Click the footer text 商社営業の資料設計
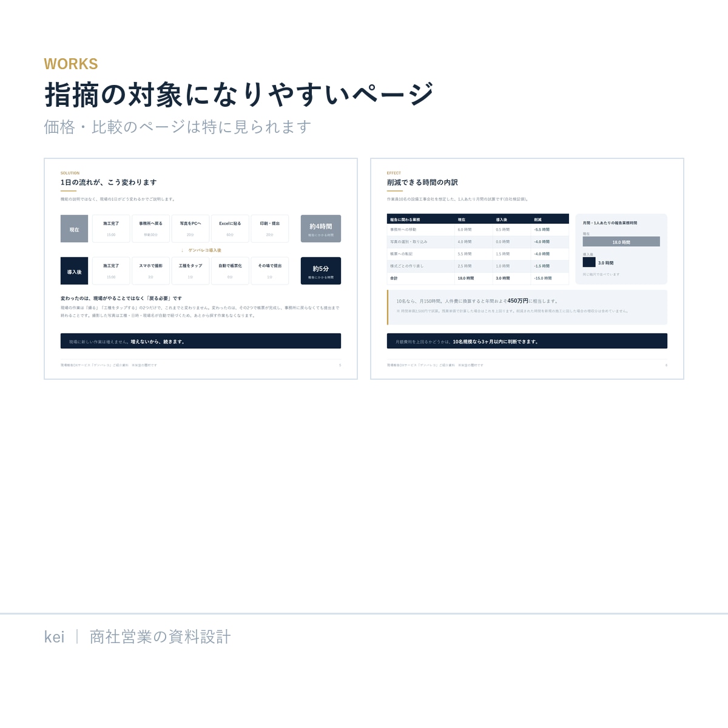The height and width of the screenshot is (728, 728). click(160, 636)
